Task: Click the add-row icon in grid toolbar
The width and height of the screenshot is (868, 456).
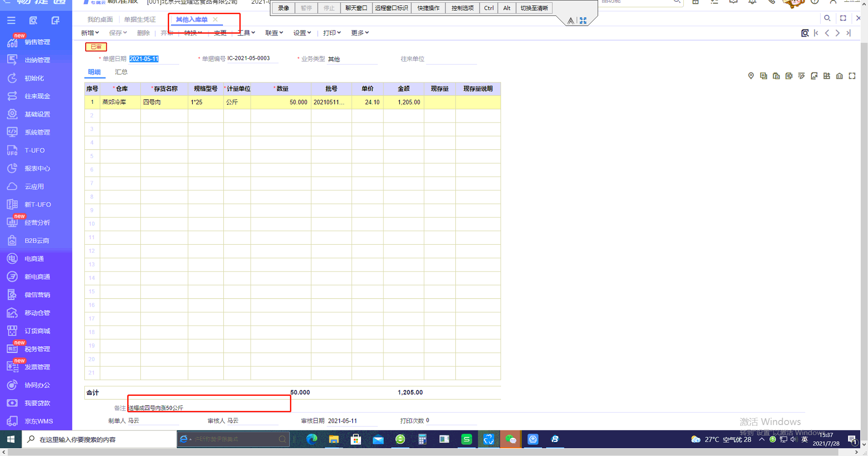Action: pyautogui.click(x=764, y=76)
